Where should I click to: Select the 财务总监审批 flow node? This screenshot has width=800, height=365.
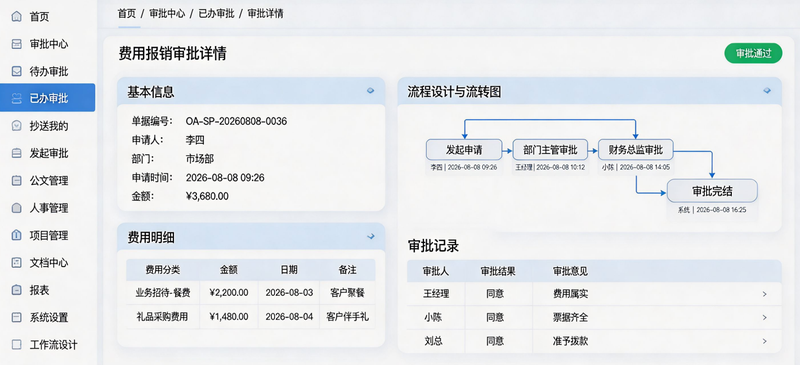point(636,150)
